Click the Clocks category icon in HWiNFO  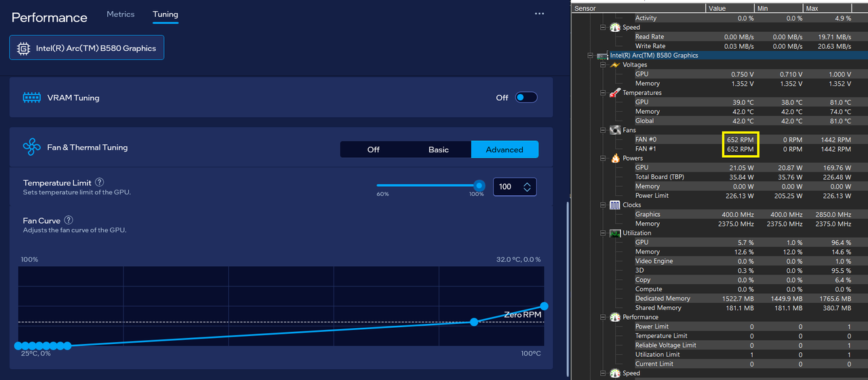(615, 205)
